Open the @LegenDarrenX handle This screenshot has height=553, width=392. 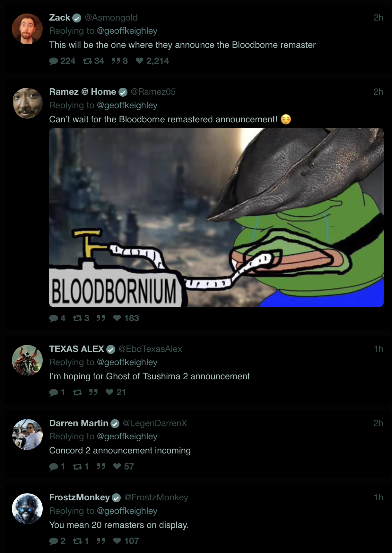155,423
